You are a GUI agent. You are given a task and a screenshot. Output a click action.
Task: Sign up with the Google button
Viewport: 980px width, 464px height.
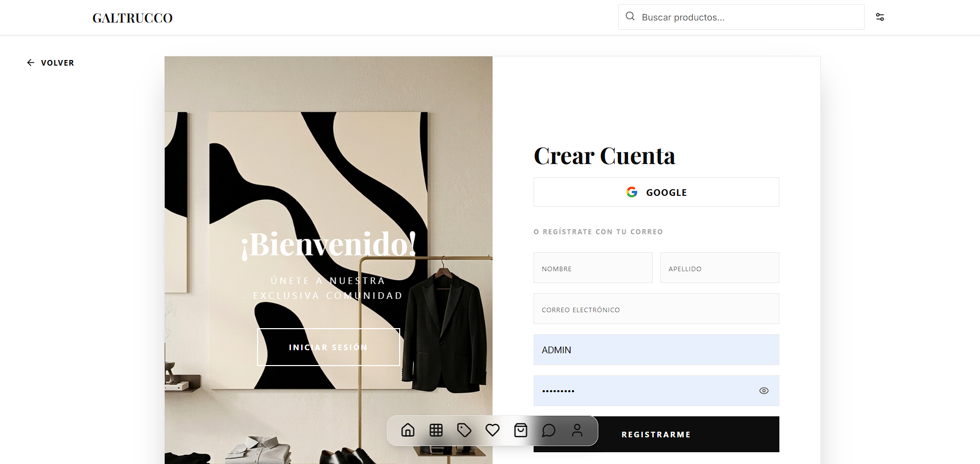coord(656,192)
